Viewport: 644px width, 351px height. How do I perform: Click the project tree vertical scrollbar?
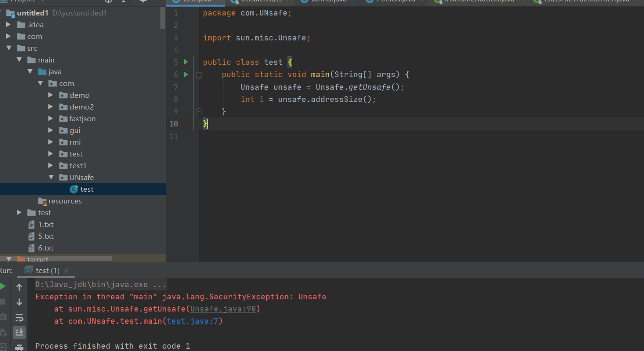(163, 17)
